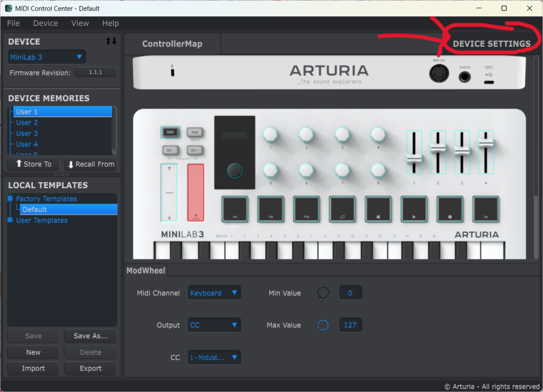Select knob 7 on the controller

tap(342, 170)
